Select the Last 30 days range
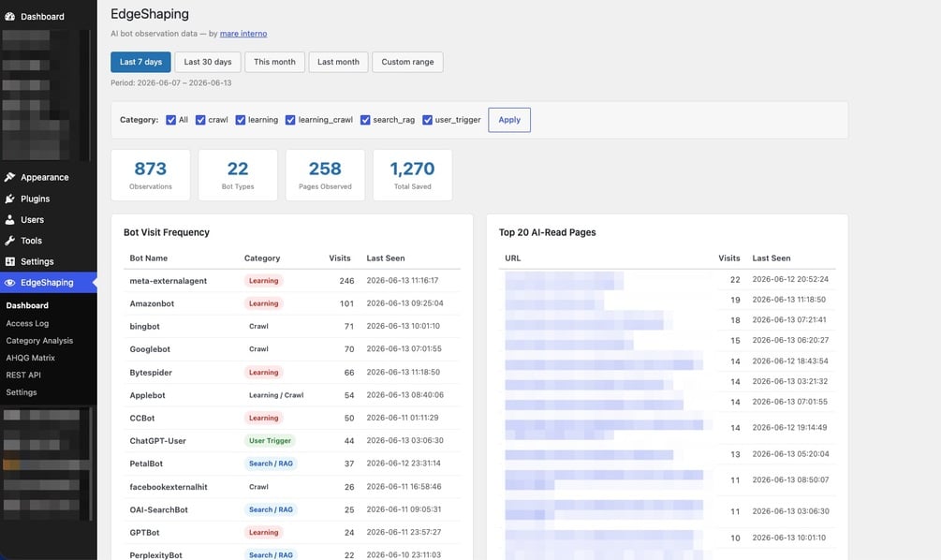The width and height of the screenshot is (941, 560). pos(208,62)
